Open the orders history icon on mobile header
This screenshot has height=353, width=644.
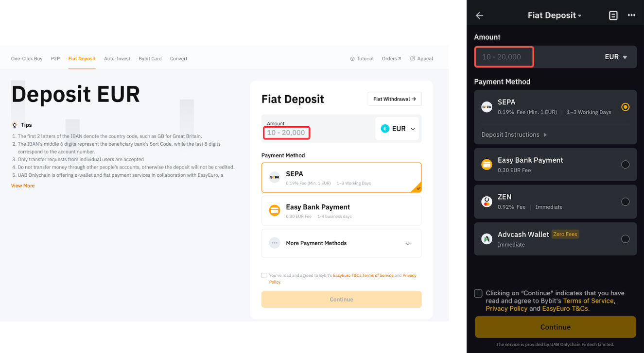point(613,15)
